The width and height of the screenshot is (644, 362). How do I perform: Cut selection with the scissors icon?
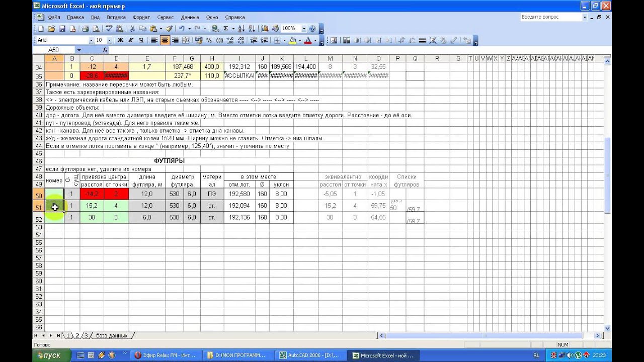coord(132,29)
